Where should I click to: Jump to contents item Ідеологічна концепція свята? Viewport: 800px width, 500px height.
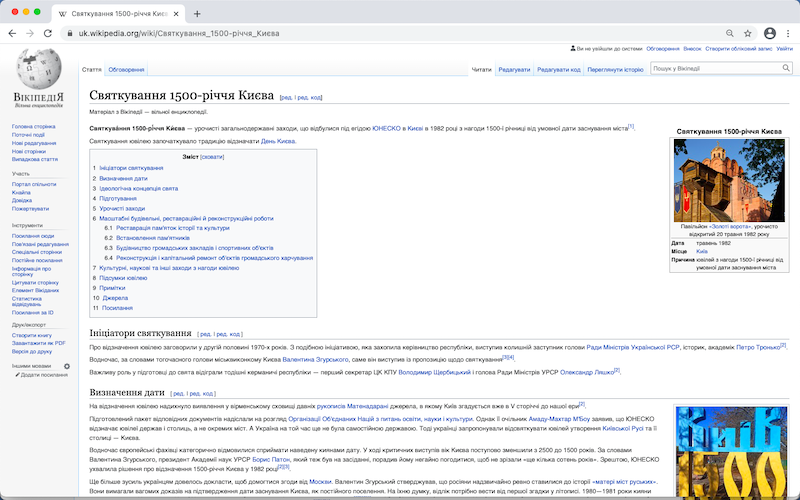[139, 188]
